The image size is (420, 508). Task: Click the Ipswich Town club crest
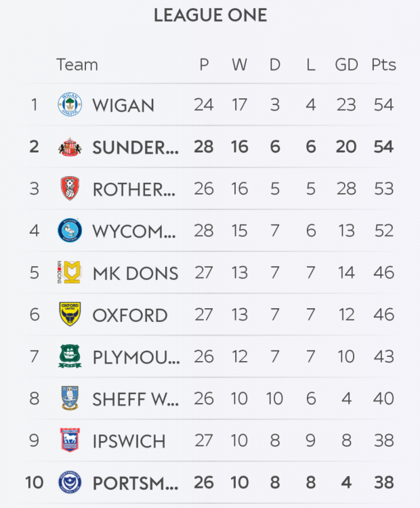pyautogui.click(x=69, y=441)
